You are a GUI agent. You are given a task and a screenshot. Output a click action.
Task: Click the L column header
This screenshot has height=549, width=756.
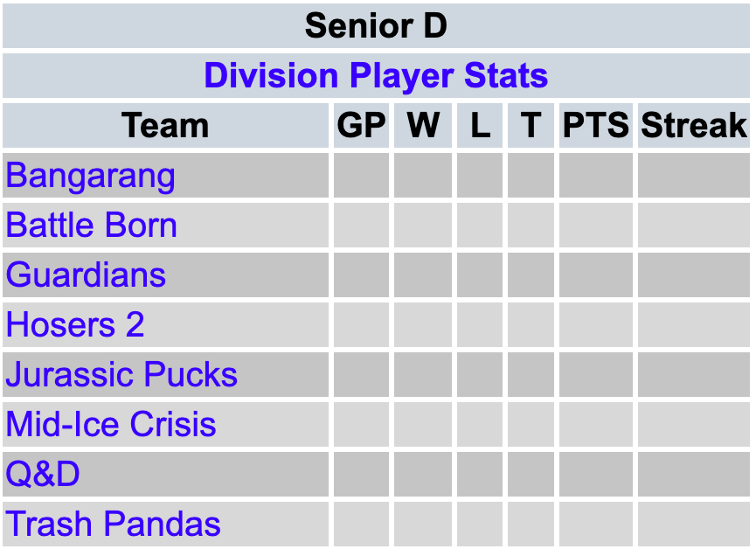480,126
